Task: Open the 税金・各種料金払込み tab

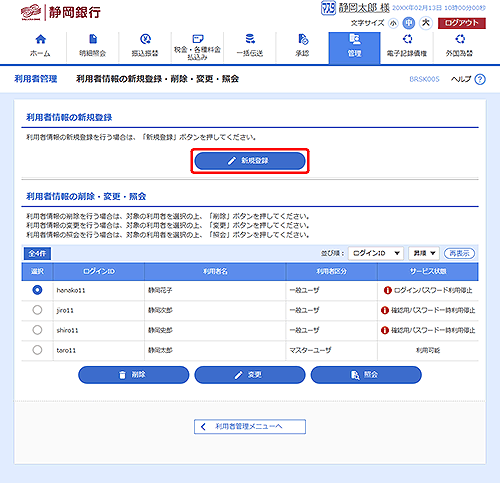Action: (x=197, y=48)
